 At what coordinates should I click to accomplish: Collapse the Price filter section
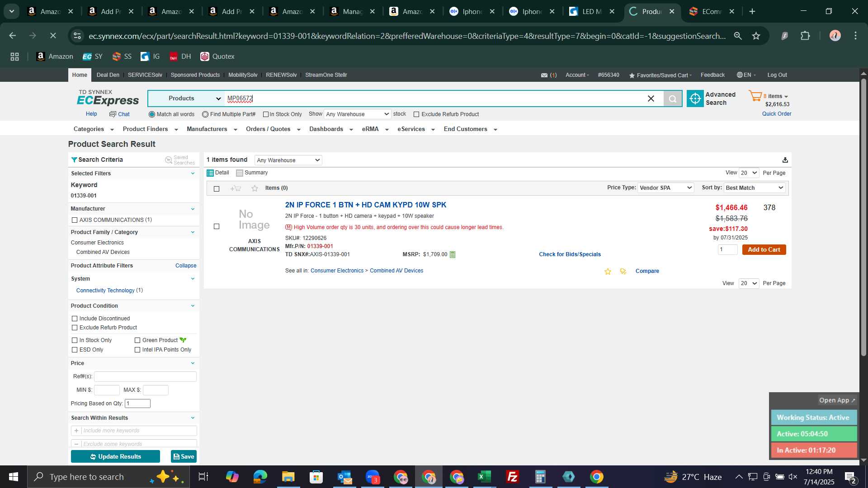(x=193, y=363)
